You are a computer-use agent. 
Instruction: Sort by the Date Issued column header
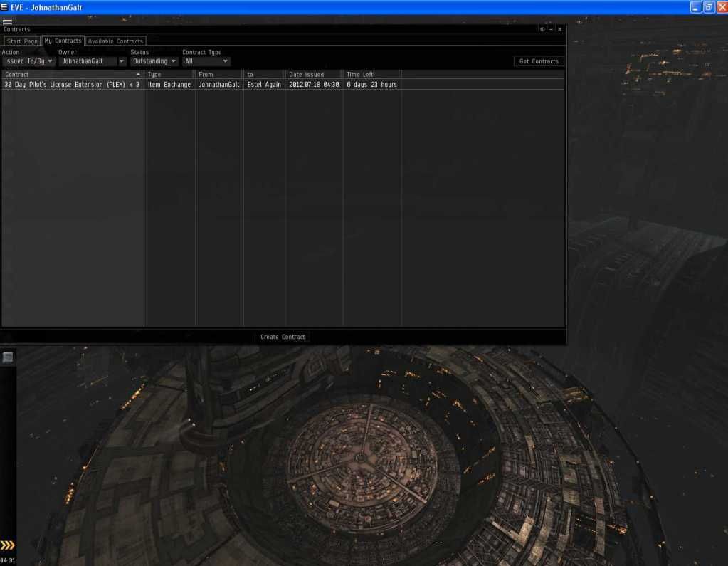click(x=314, y=74)
